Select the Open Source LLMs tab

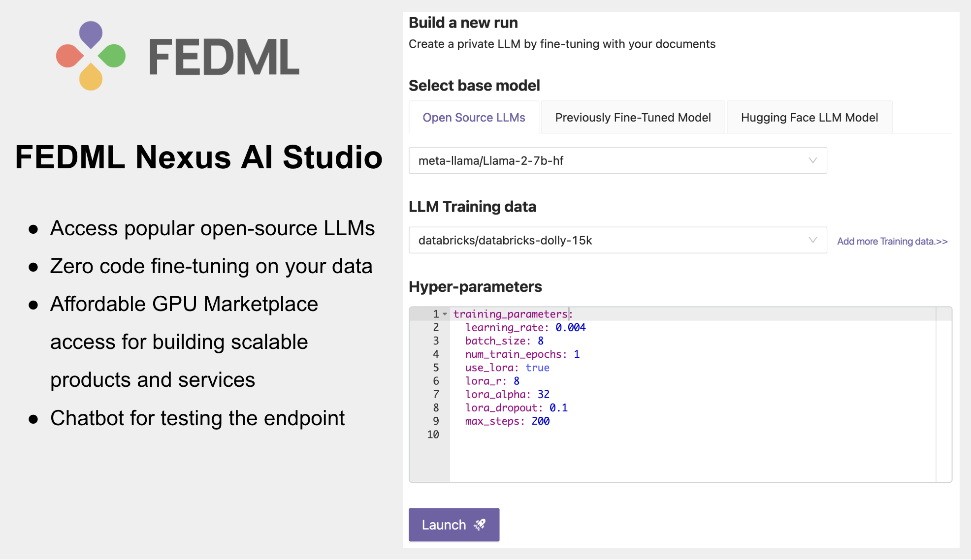coord(474,117)
